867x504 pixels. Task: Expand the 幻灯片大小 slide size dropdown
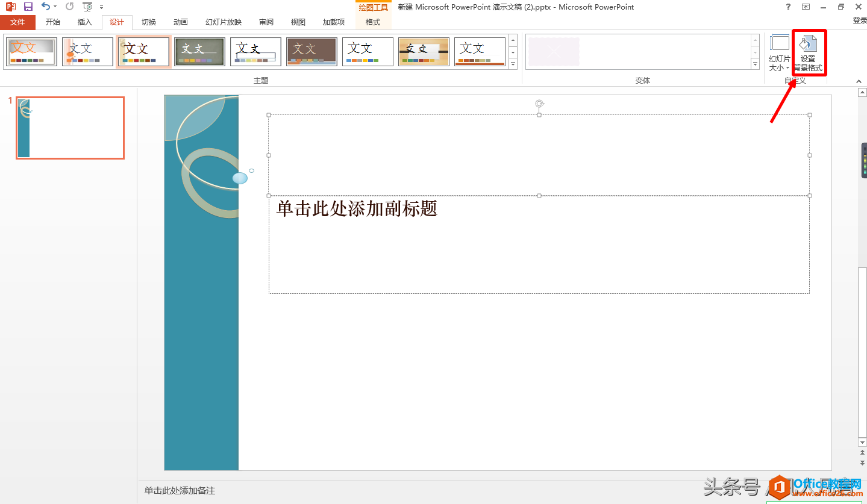[x=780, y=53]
